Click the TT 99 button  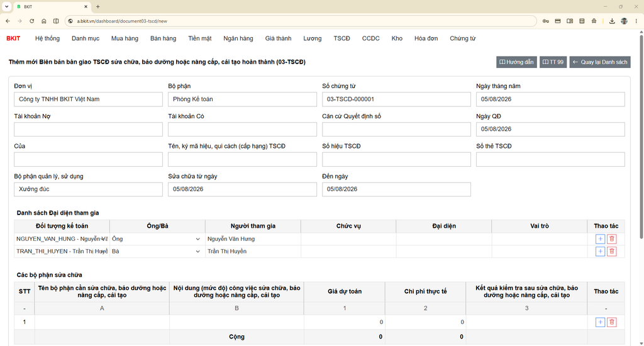click(x=553, y=62)
